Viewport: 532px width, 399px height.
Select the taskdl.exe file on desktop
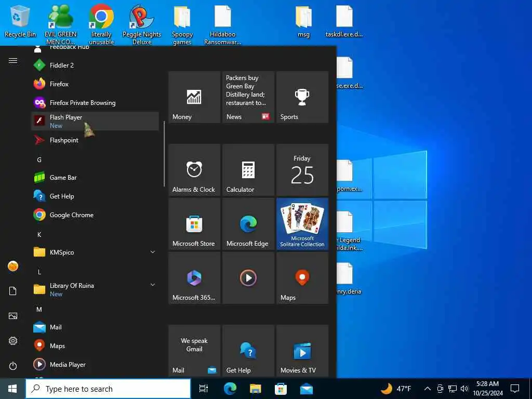pos(344,22)
